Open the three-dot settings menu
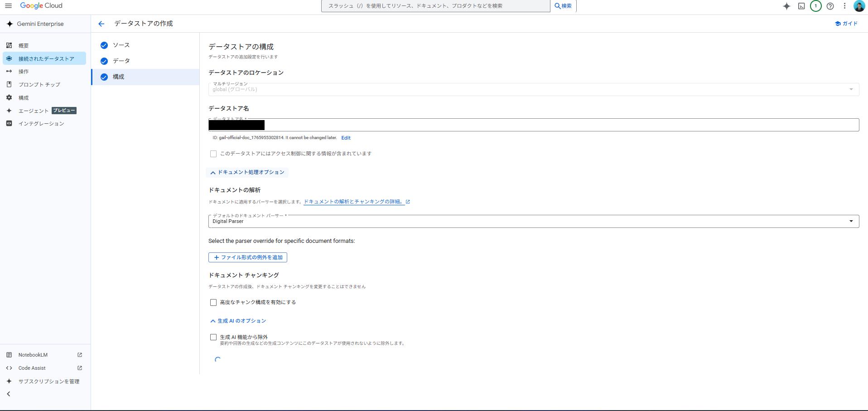Viewport: 868px width, 411px height. (844, 6)
